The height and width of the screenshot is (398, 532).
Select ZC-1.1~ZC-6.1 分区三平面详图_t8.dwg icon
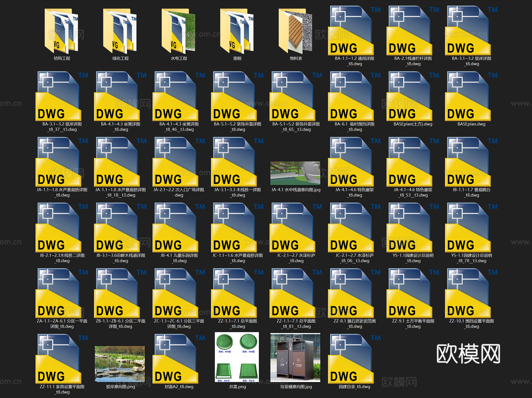pos(179,293)
